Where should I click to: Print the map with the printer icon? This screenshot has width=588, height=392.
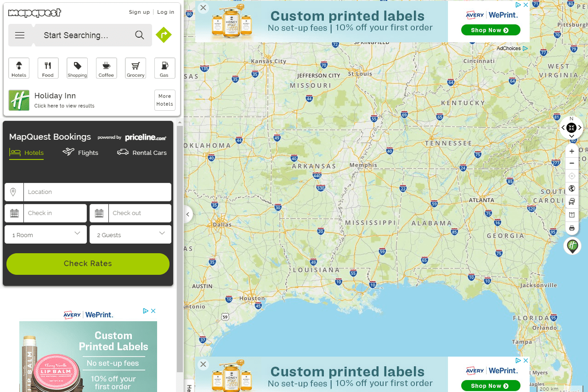[x=571, y=228]
